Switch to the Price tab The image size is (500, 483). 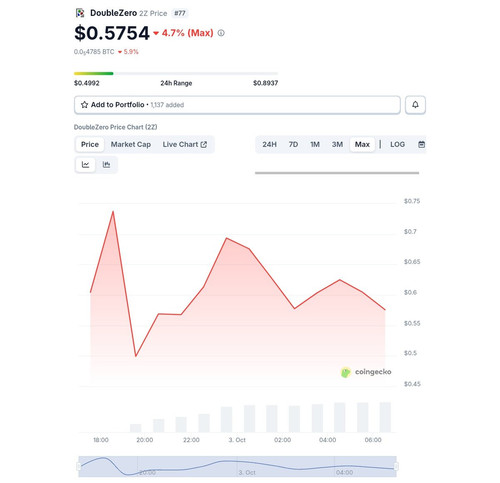tap(90, 144)
